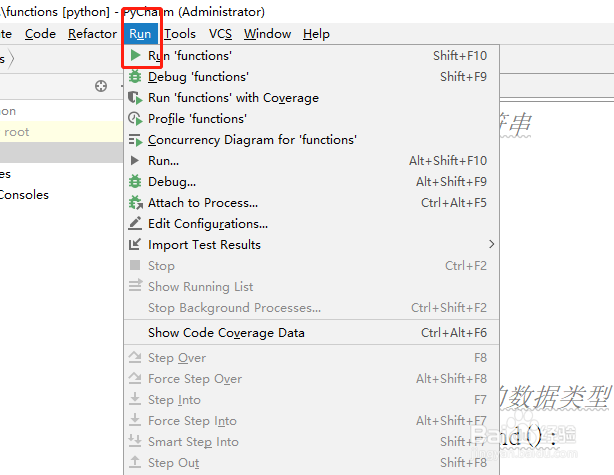This screenshot has height=475, width=614.
Task: Select Concurrency Diagram for 'functions'
Action: point(311,140)
